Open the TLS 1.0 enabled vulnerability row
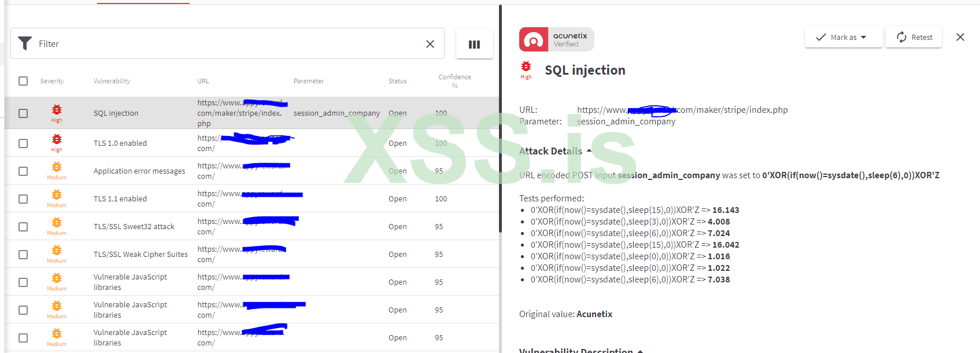The width and height of the screenshot is (980, 353). [252, 143]
